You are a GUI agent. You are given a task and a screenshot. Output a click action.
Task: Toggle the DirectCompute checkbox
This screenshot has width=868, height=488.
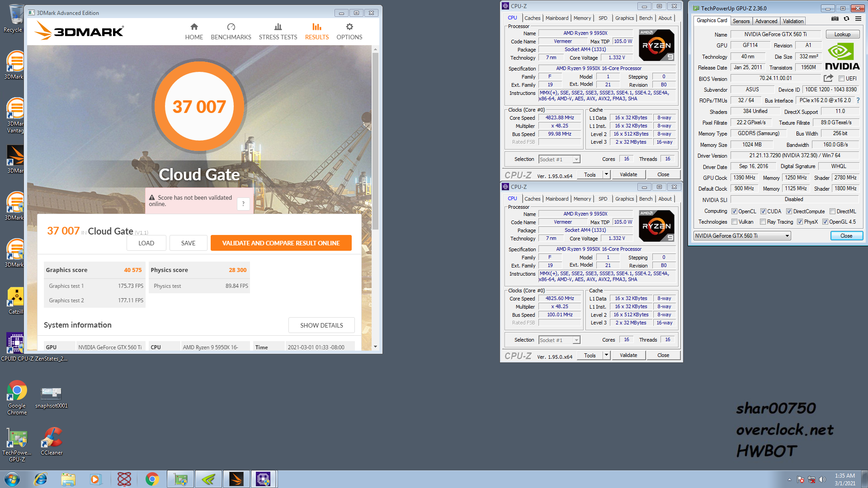789,211
